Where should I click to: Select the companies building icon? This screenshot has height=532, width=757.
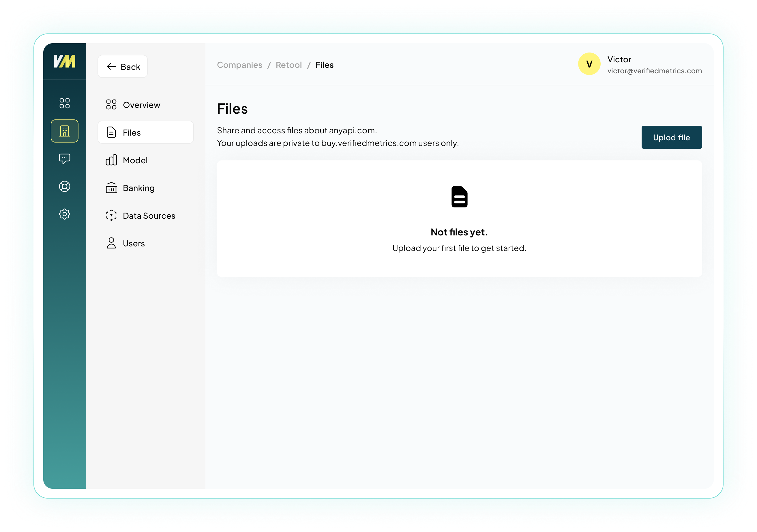point(64,131)
